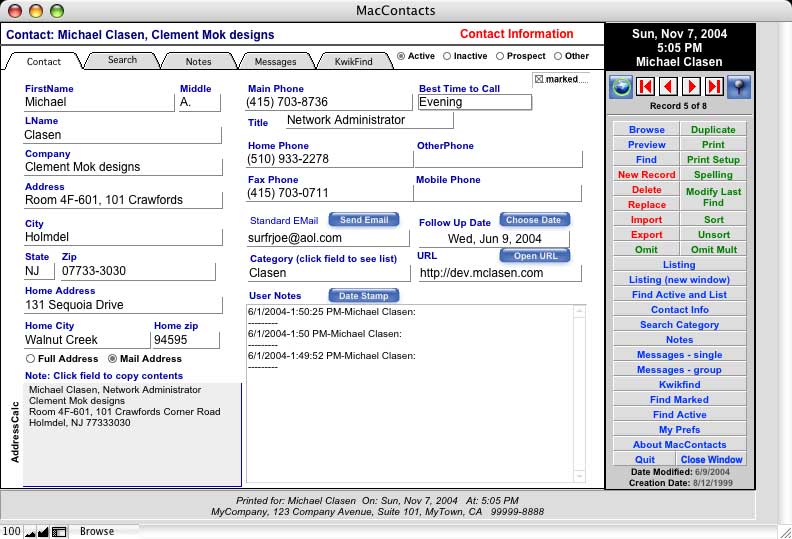This screenshot has width=792, height=539.
Task: Click the Search Category button
Action: point(679,324)
